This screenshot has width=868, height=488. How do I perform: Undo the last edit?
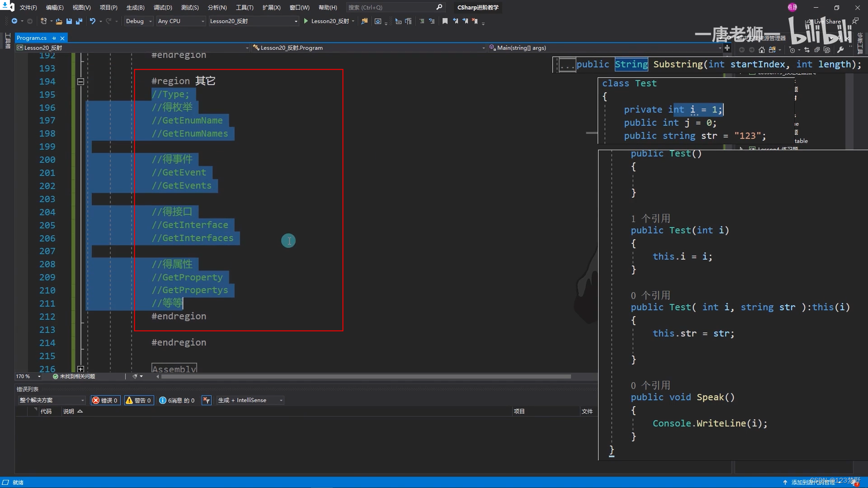point(93,21)
